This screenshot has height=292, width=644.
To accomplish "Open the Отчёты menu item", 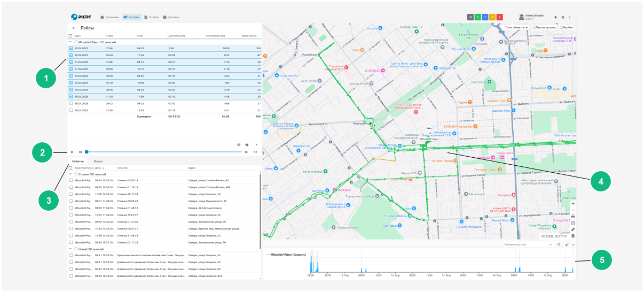I will (x=150, y=17).
